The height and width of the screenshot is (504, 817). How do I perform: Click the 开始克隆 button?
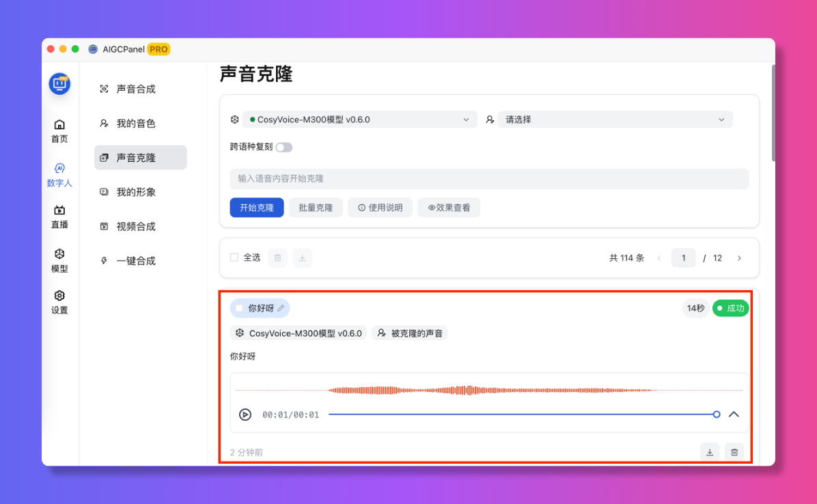point(256,208)
